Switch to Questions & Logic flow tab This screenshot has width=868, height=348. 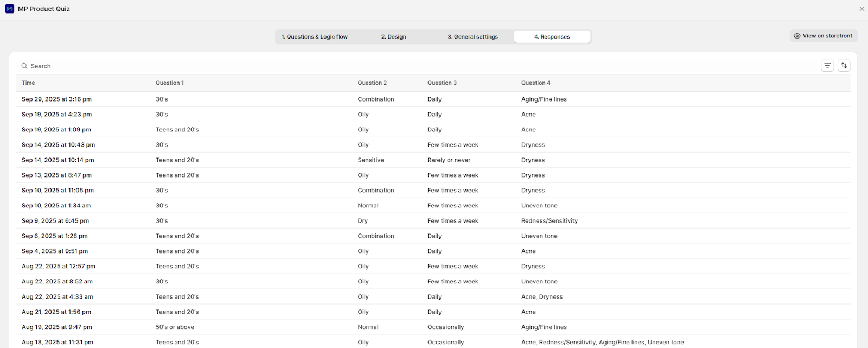click(314, 37)
